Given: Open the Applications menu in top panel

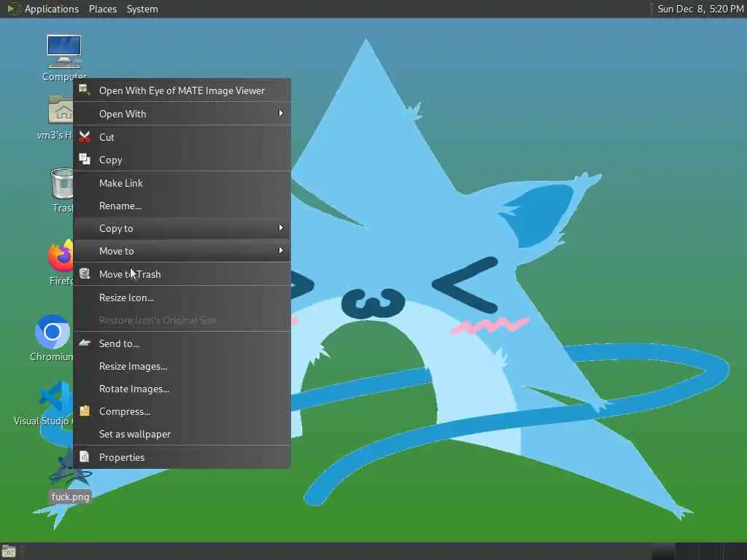Looking at the screenshot, I should [x=52, y=9].
